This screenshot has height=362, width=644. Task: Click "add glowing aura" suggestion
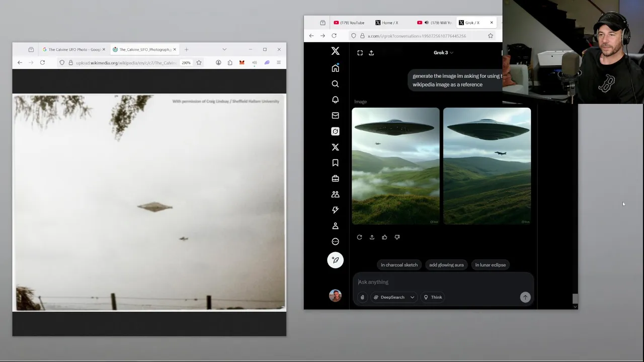coord(446,265)
